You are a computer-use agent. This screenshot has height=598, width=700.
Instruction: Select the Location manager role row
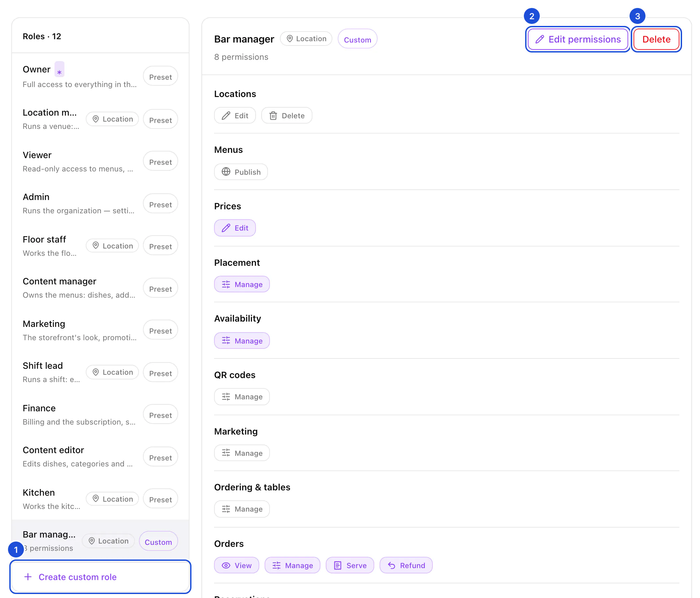(100, 119)
